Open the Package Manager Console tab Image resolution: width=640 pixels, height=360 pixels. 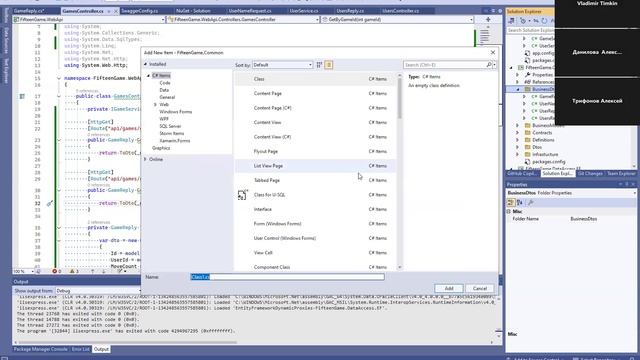[x=40, y=349]
